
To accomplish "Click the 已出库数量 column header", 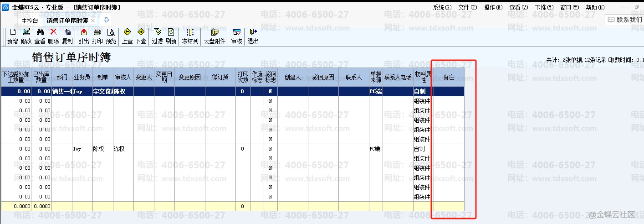I will tap(41, 78).
